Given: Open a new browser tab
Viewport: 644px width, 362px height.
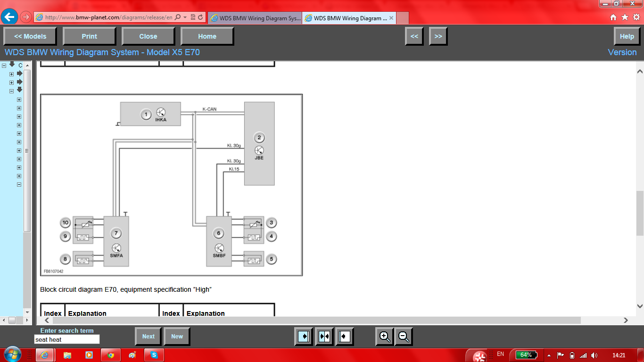Looking at the screenshot, I should tap(403, 18).
